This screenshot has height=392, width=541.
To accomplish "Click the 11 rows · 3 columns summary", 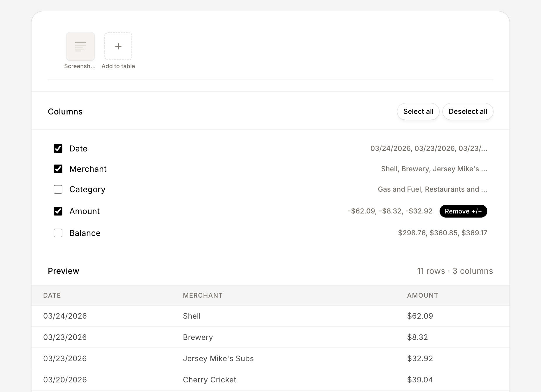I will pyautogui.click(x=455, y=271).
